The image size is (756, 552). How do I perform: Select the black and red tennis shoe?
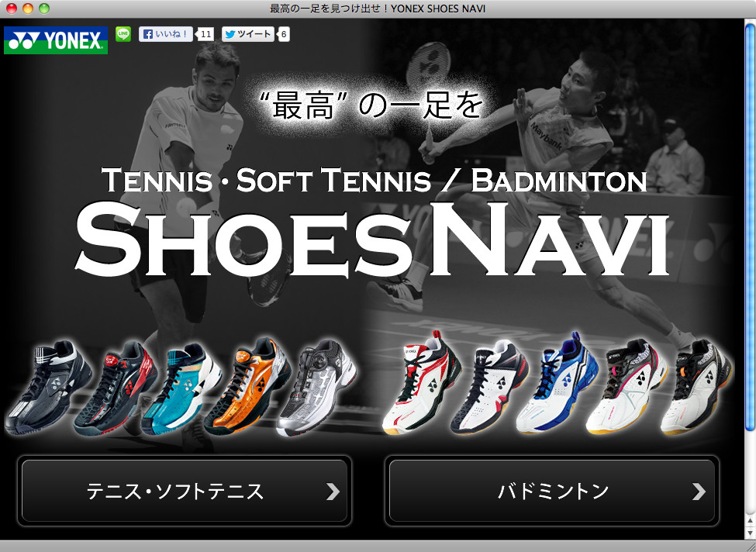[116, 388]
